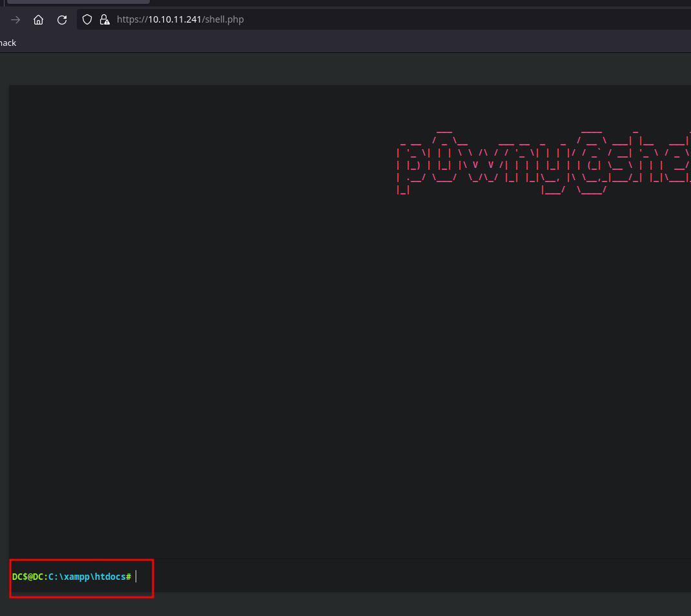Reload the shell.php page
Screen dimensions: 691x616
pos(62,20)
